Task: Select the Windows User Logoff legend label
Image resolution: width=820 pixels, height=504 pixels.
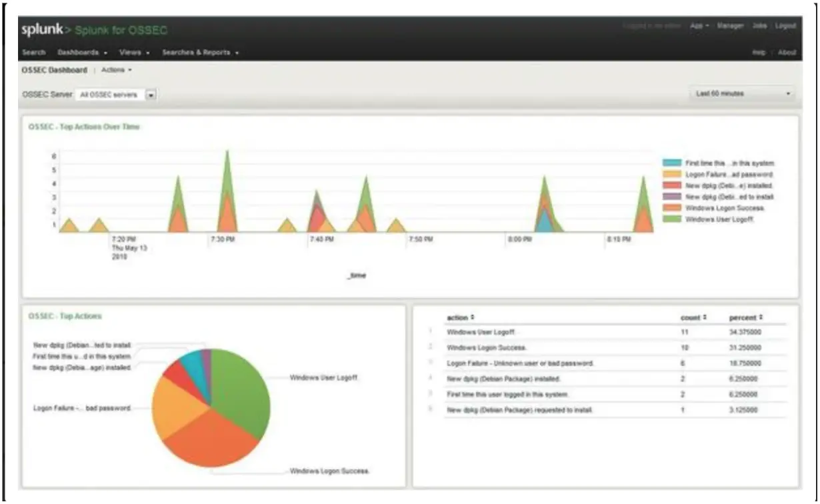Action: [719, 219]
